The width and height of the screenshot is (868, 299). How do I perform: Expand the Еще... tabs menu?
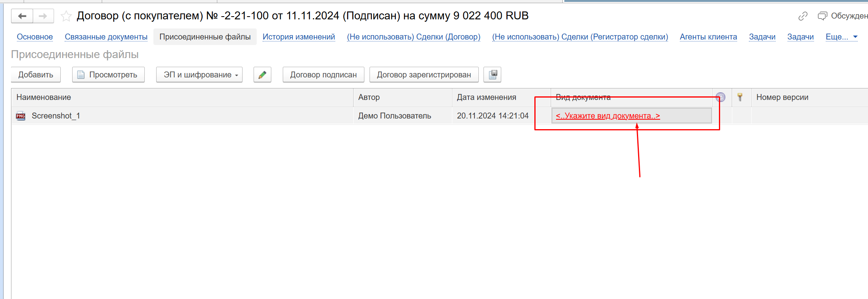point(841,37)
